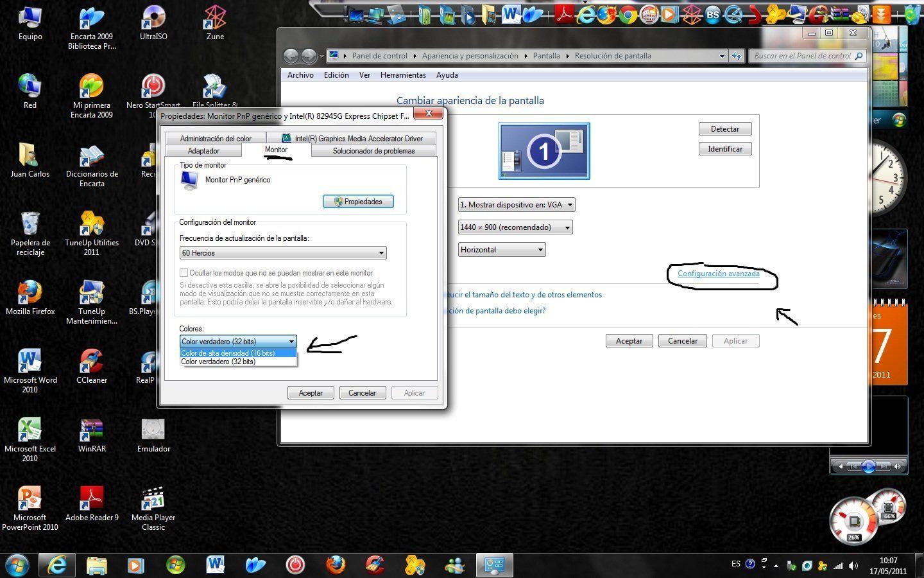Toggle the Ocultar los modos checkbox

tap(184, 273)
